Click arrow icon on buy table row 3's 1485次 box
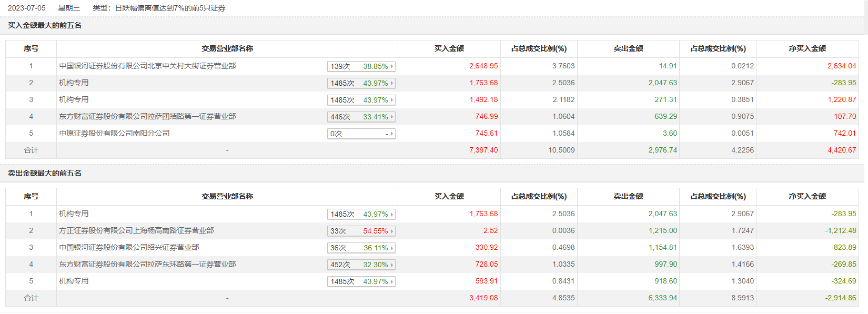 [x=392, y=100]
